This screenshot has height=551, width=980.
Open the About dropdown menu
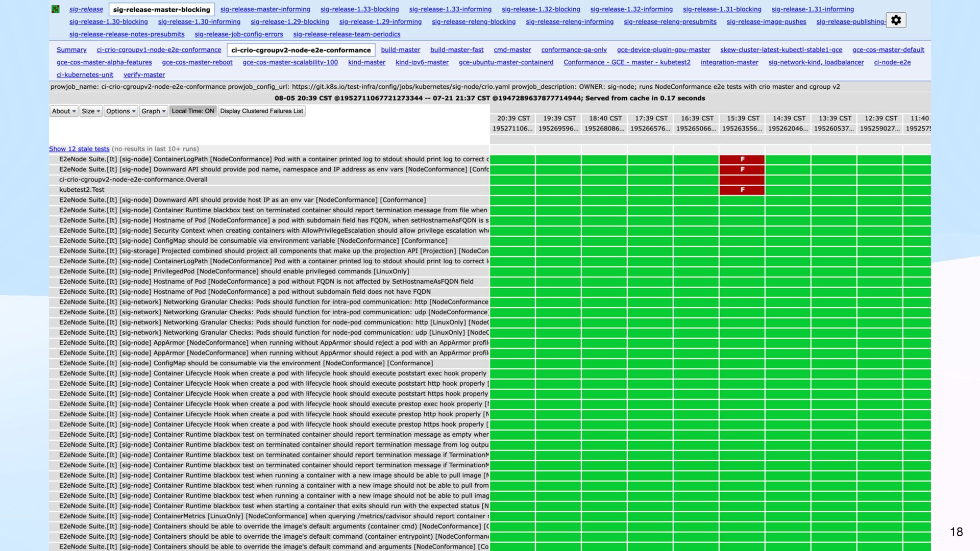(64, 111)
